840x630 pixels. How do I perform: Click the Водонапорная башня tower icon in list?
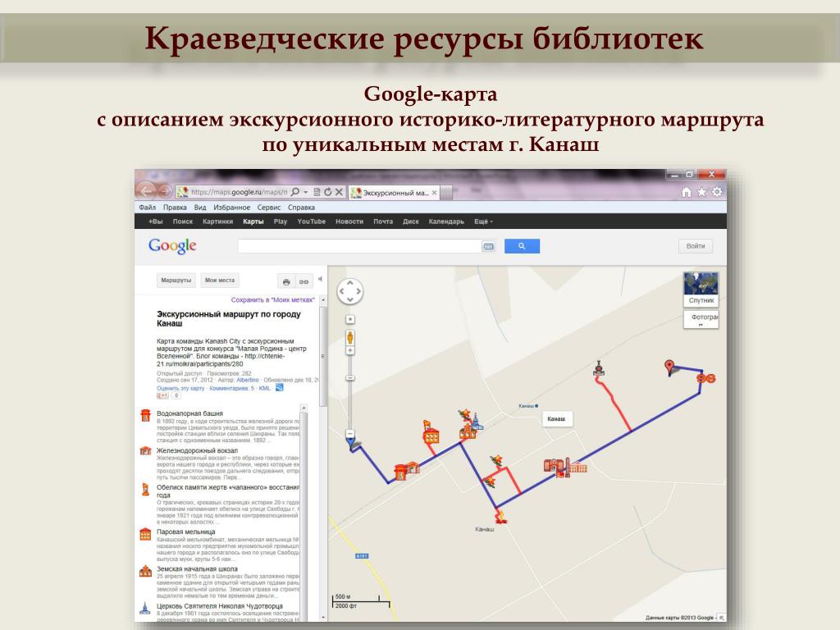145,415
